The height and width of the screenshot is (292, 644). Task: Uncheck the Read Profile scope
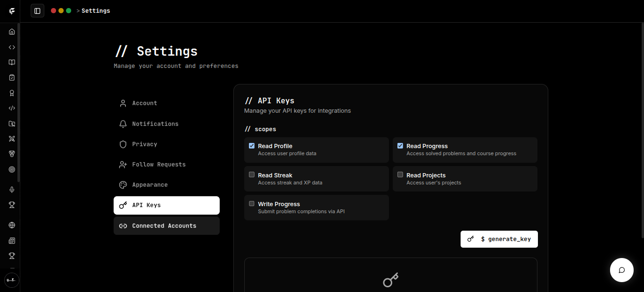point(252,146)
